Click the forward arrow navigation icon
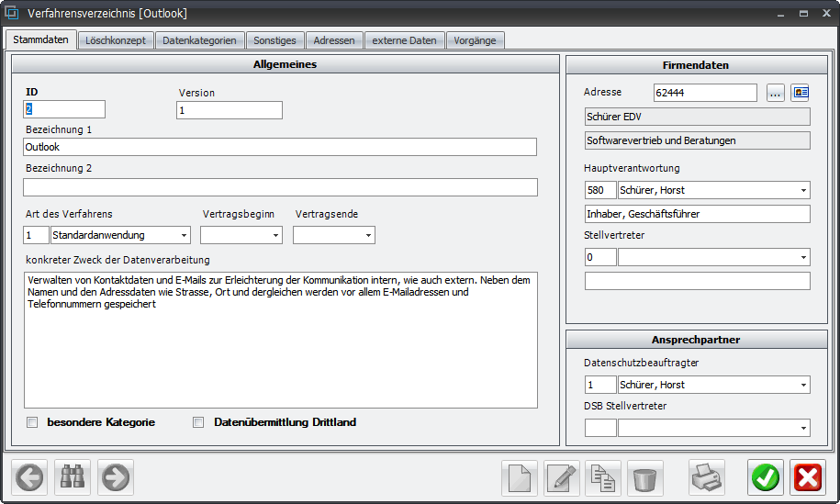The image size is (840, 504). [116, 477]
